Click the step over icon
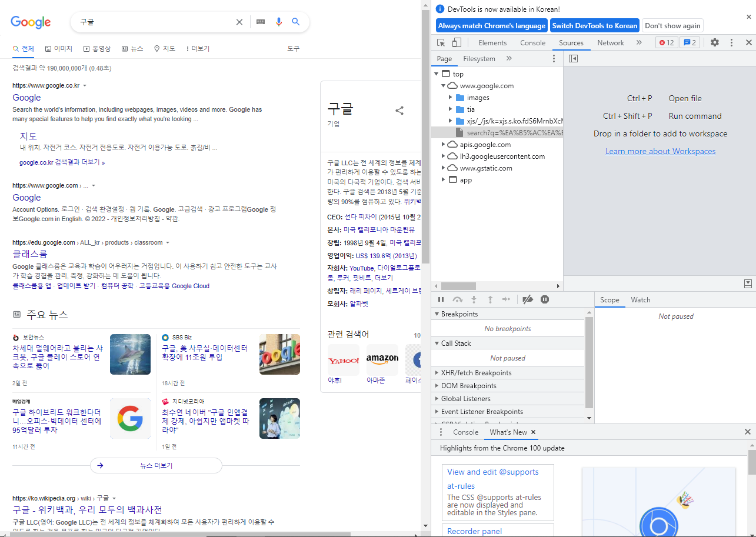Viewport: 756px width, 537px height. (457, 299)
